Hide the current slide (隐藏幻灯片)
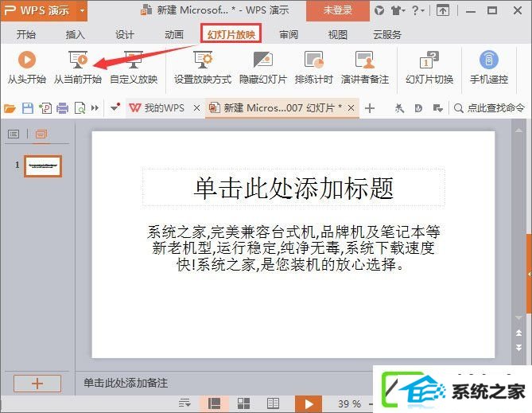 pyautogui.click(x=263, y=68)
